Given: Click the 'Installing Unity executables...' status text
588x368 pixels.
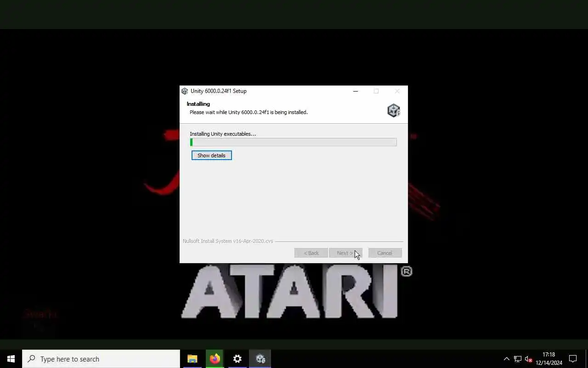Looking at the screenshot, I should [223, 134].
